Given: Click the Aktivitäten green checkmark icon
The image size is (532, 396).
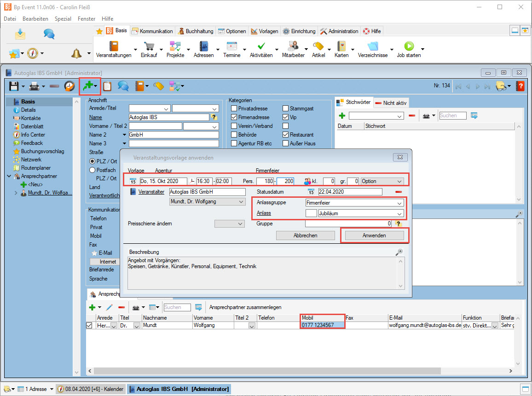Looking at the screenshot, I should [261, 46].
